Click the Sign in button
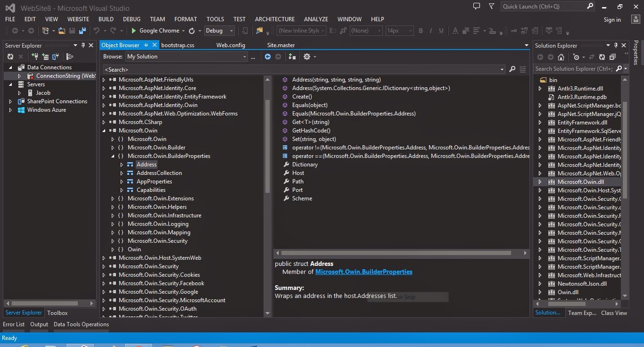Screen dimensions: 644x347 pyautogui.click(x=612, y=19)
